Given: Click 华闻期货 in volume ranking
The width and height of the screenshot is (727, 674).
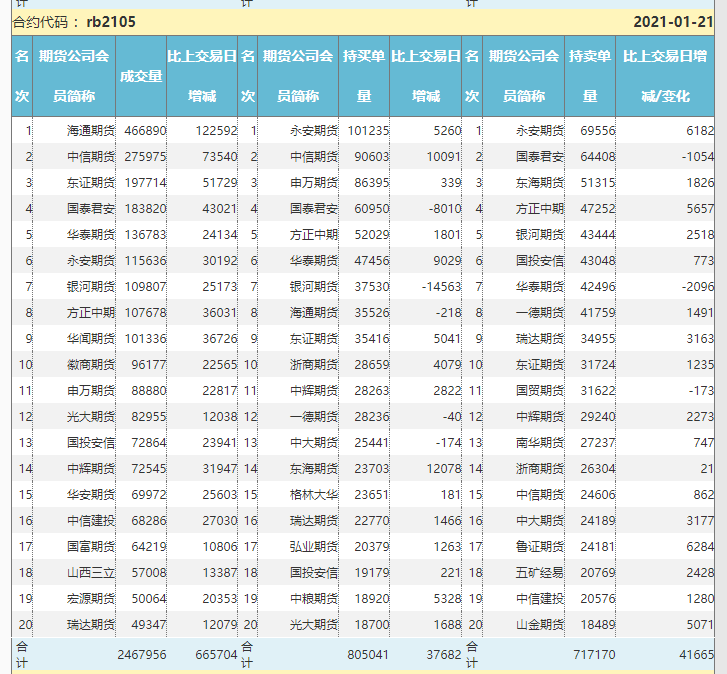Looking at the screenshot, I should point(91,338).
